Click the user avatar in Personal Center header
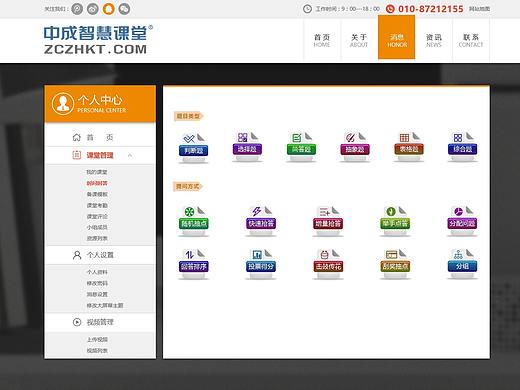Image resolution: width=520 pixels, height=390 pixels. pyautogui.click(x=63, y=103)
